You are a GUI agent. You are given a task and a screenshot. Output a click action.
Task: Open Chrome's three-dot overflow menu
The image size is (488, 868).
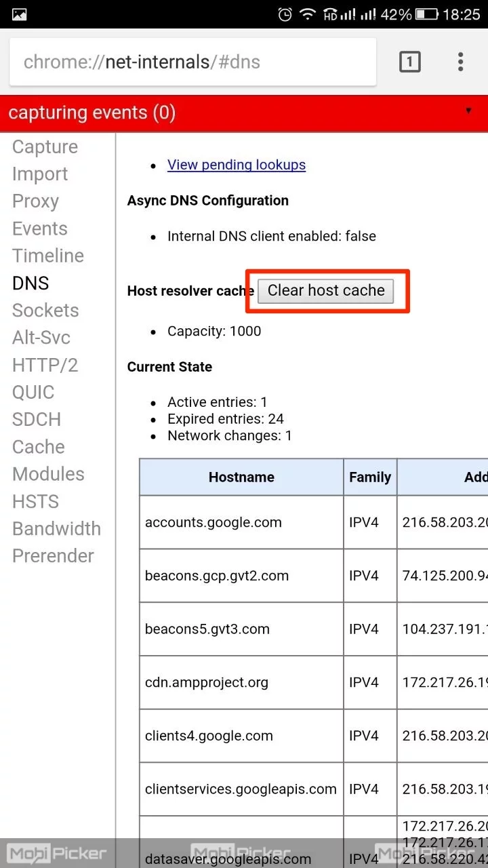(x=460, y=62)
